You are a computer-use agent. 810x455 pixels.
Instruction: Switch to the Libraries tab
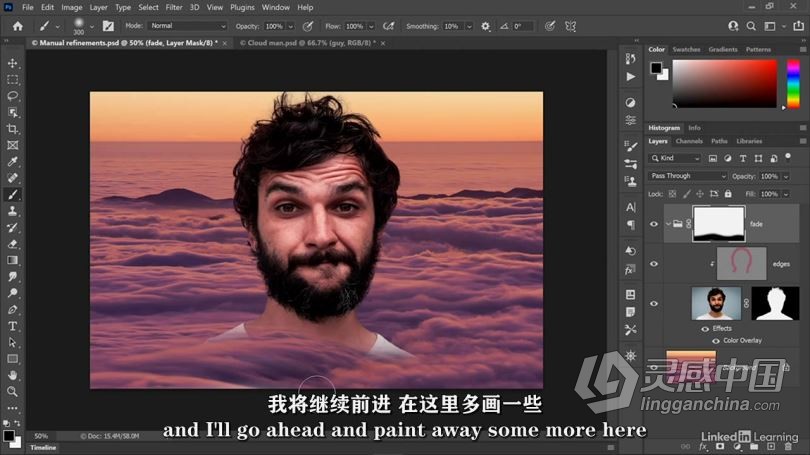pyautogui.click(x=749, y=141)
